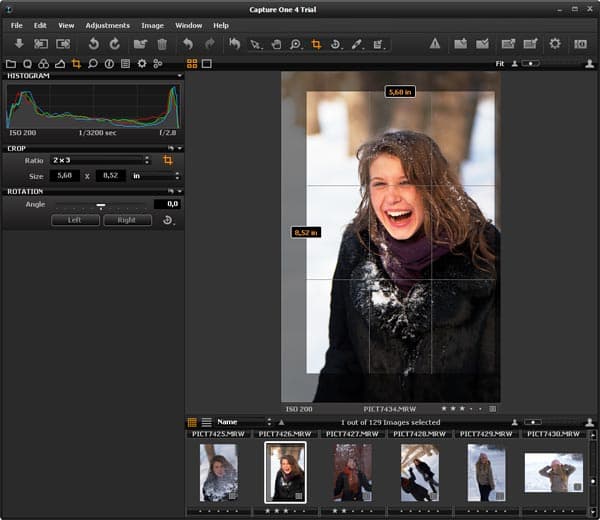Toggle the exposure warning triangle icon
This screenshot has width=600, height=520.
coord(435,44)
